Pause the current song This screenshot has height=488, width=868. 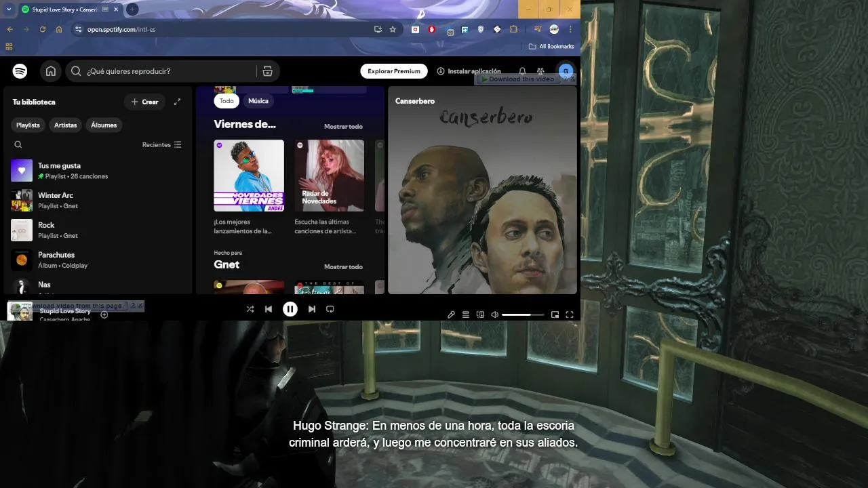tap(290, 309)
